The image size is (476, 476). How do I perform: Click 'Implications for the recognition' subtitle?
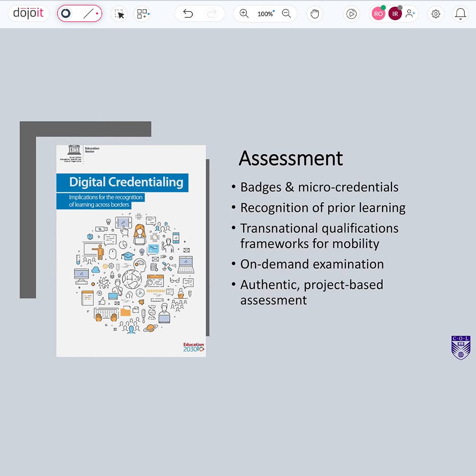106,197
